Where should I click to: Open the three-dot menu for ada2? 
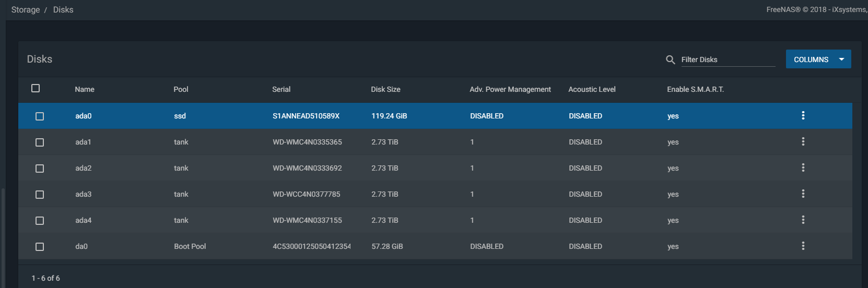pos(803,167)
